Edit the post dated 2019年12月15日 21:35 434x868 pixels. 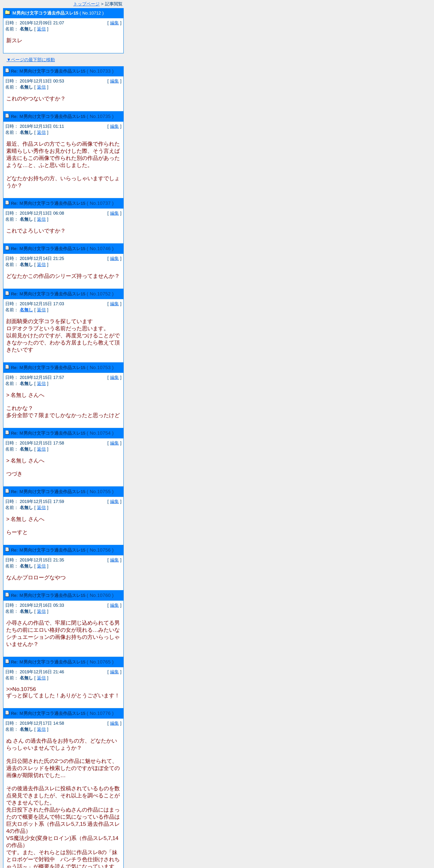114,560
